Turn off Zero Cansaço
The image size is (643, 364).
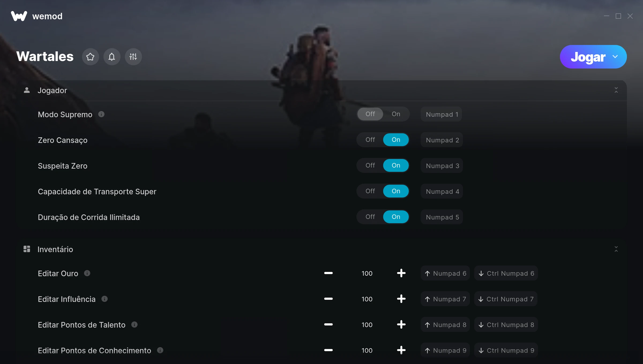pyautogui.click(x=370, y=140)
